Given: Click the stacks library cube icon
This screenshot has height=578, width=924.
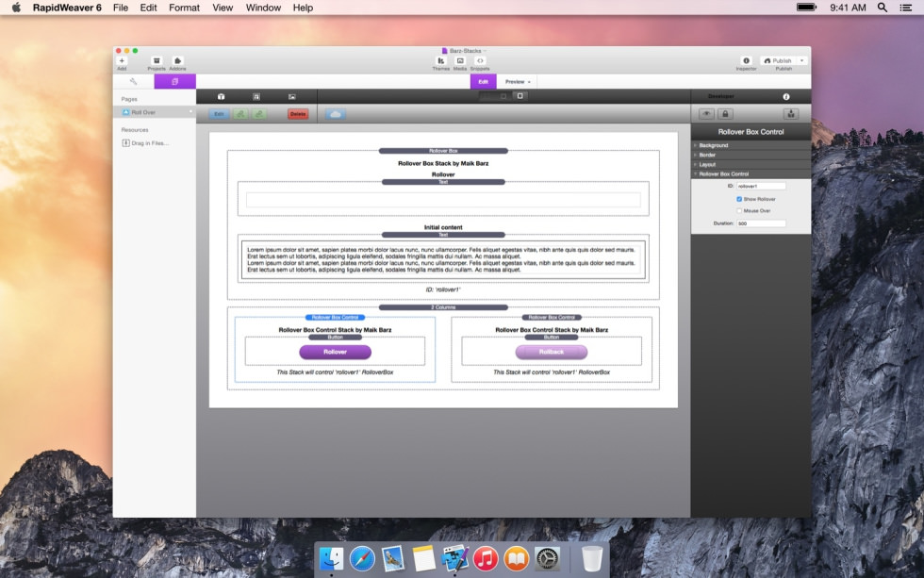Looking at the screenshot, I should coord(221,96).
